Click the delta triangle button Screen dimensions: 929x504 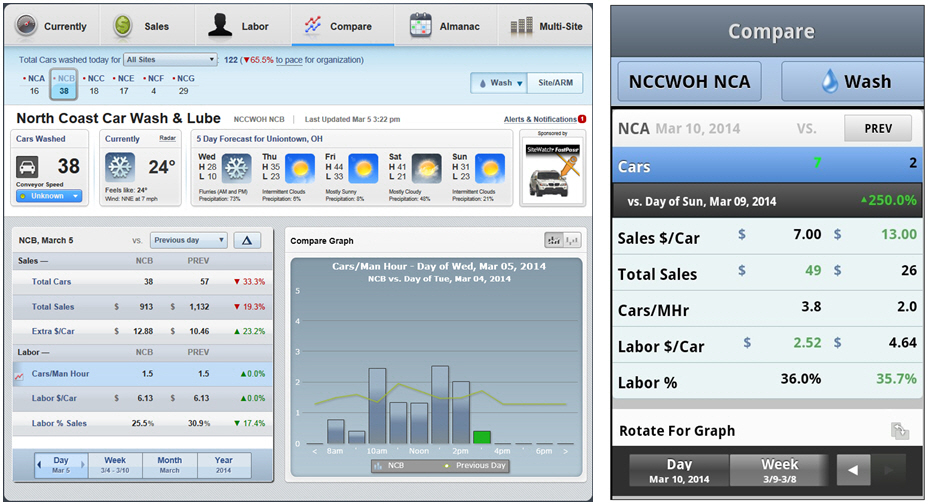pyautogui.click(x=247, y=240)
